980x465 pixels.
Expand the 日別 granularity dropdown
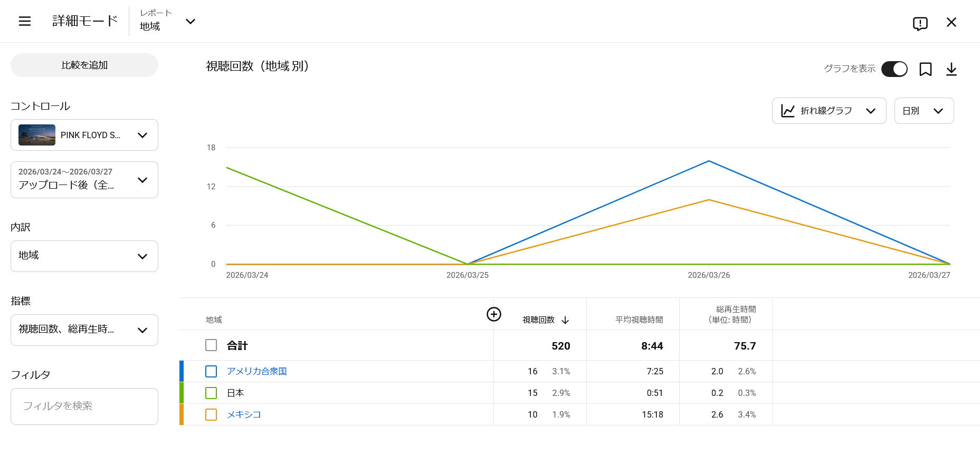click(x=924, y=111)
